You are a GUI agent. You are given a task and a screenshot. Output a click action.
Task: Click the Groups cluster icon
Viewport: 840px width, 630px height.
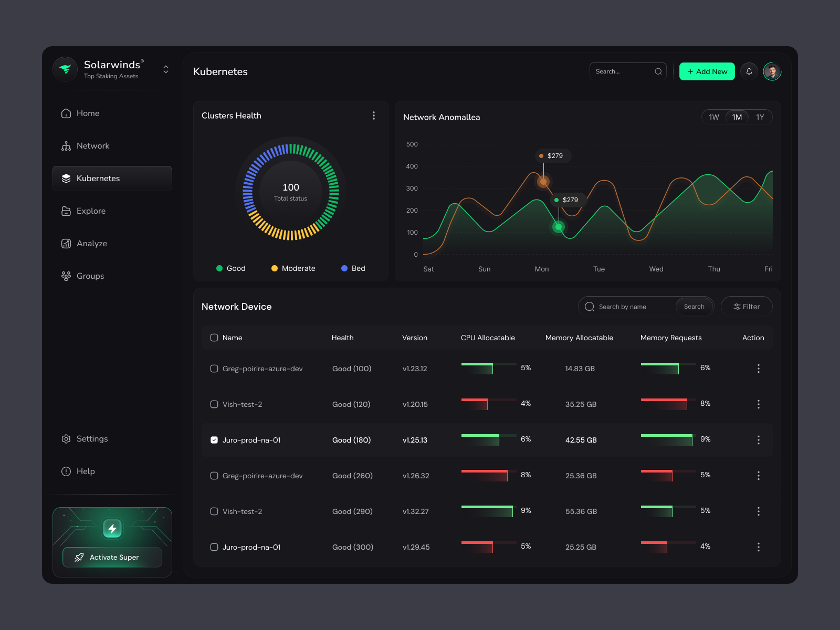(x=66, y=276)
